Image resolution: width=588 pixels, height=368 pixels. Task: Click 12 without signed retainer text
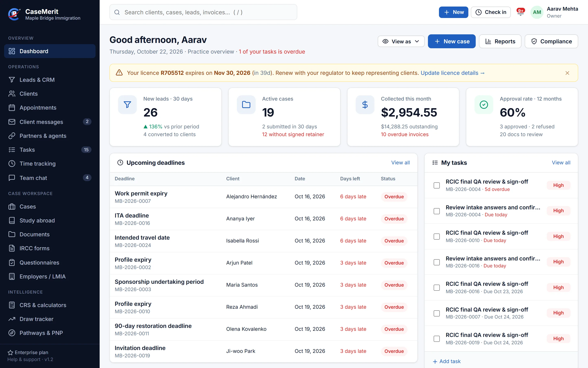pos(293,134)
